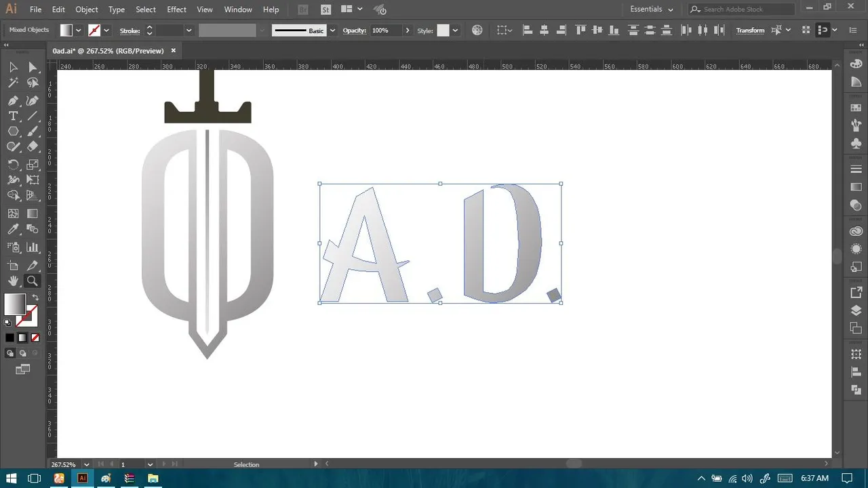Select the Artboard tool

13,265
